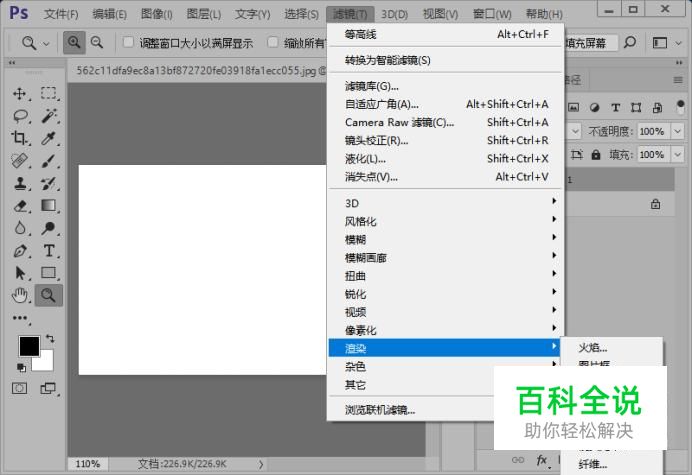Choose 滤镜库(G)... from the filter menu
692x475 pixels.
(445, 86)
